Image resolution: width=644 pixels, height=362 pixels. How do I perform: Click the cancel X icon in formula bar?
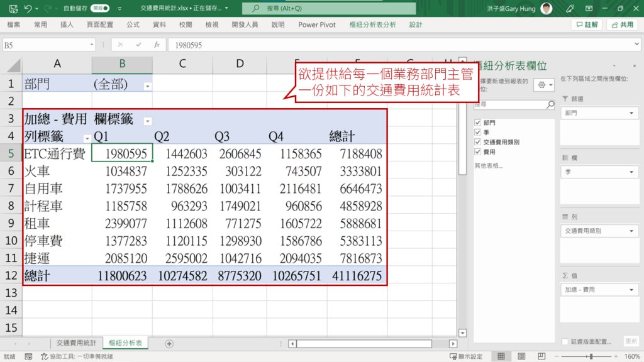pyautogui.click(x=120, y=45)
